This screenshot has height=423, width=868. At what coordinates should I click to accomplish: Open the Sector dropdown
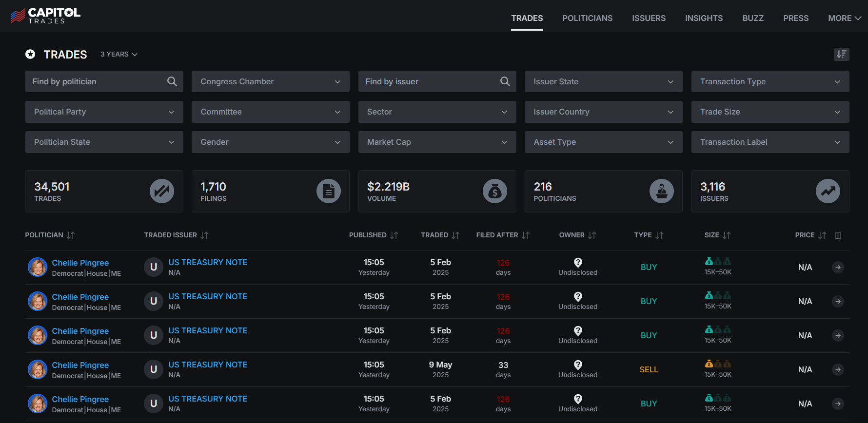[x=437, y=112]
